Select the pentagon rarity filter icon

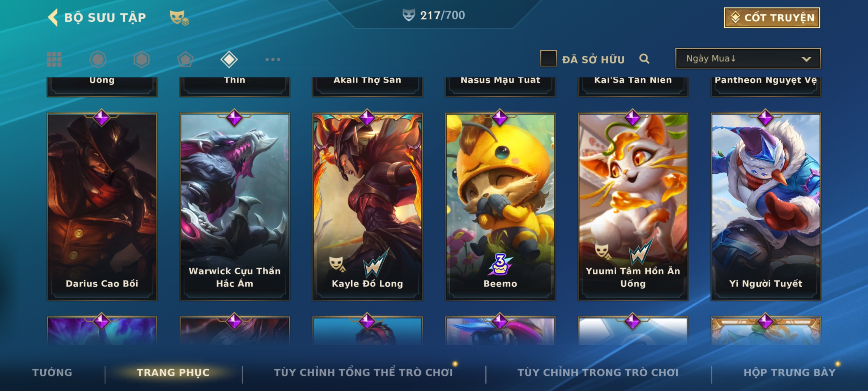point(185,59)
